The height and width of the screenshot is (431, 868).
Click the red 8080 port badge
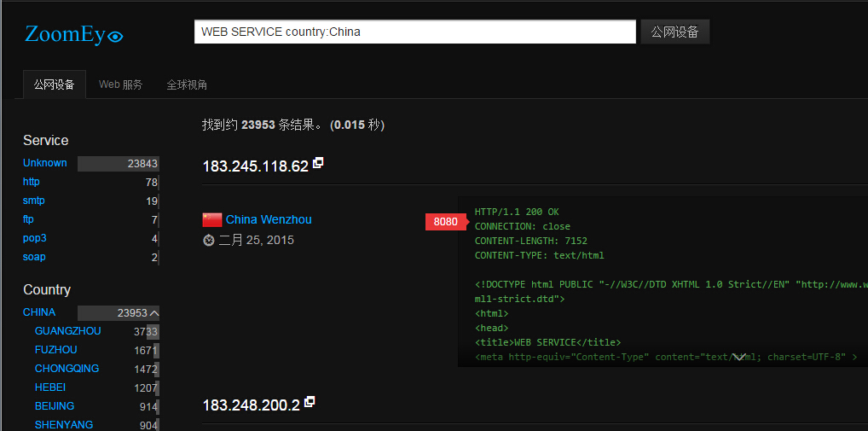(446, 222)
